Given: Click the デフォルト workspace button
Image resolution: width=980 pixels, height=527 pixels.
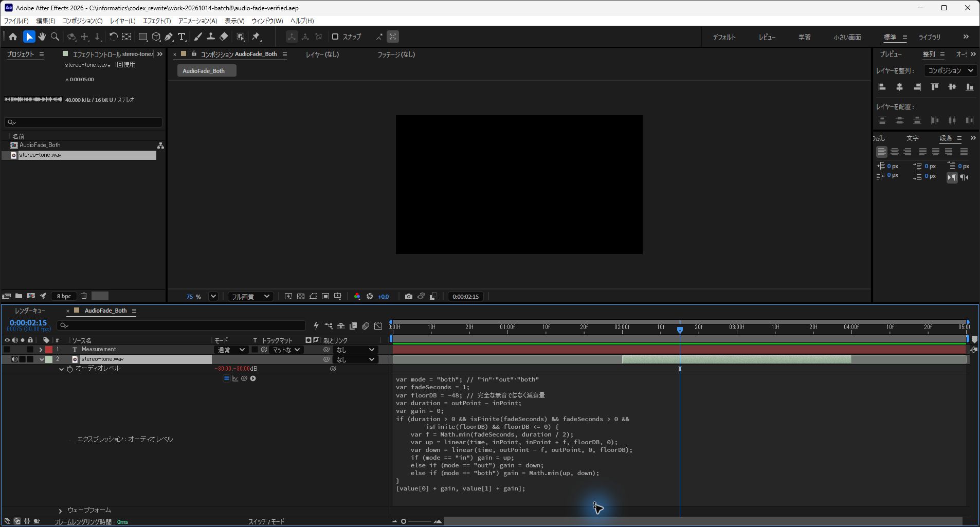Looking at the screenshot, I should pos(724,37).
